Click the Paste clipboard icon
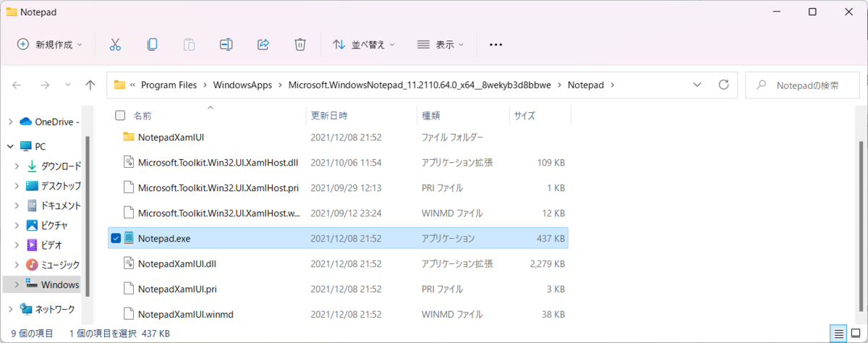 189,44
